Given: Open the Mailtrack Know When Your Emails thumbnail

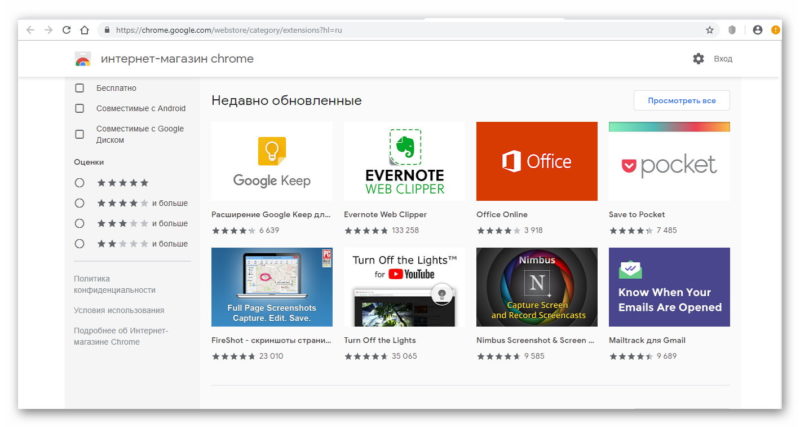Looking at the screenshot, I should pos(669,287).
